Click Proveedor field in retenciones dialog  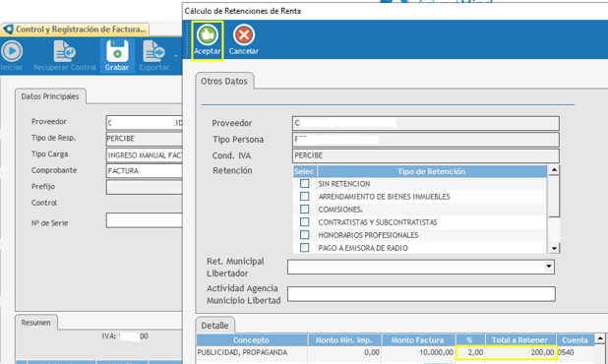click(426, 123)
